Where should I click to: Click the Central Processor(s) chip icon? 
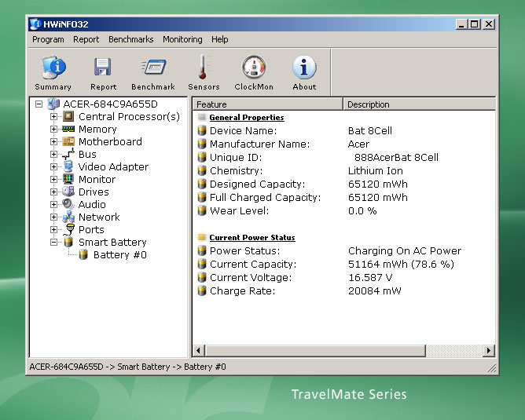tap(68, 116)
